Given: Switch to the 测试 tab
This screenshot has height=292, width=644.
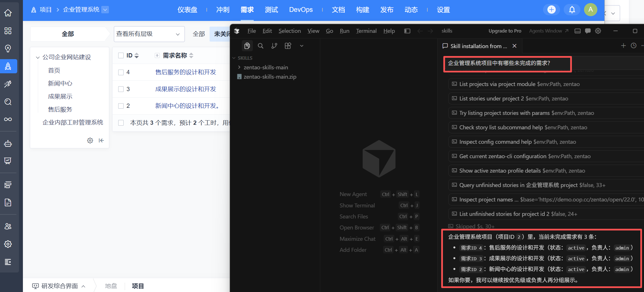Looking at the screenshot, I should pos(271,10).
